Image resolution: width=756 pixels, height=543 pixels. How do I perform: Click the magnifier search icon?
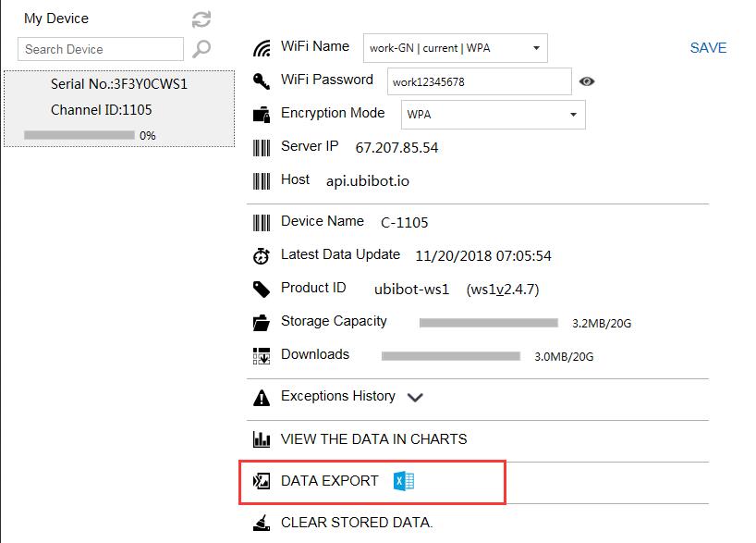(201, 49)
